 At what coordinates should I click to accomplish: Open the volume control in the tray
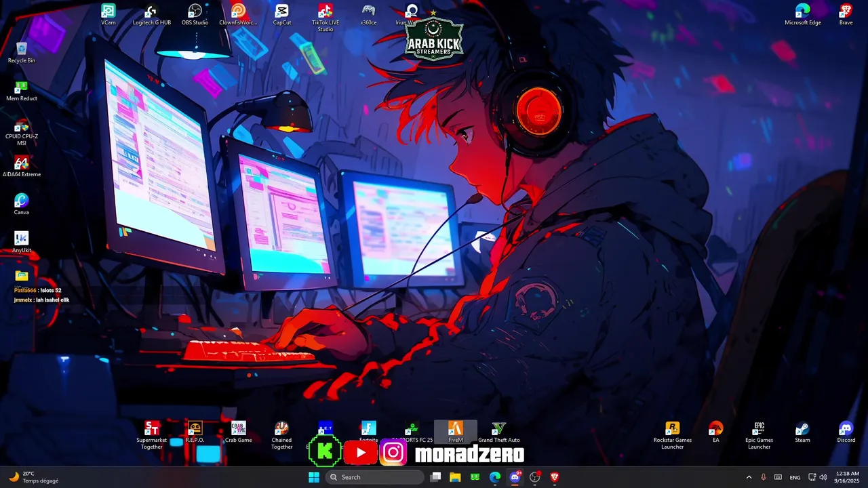click(823, 477)
